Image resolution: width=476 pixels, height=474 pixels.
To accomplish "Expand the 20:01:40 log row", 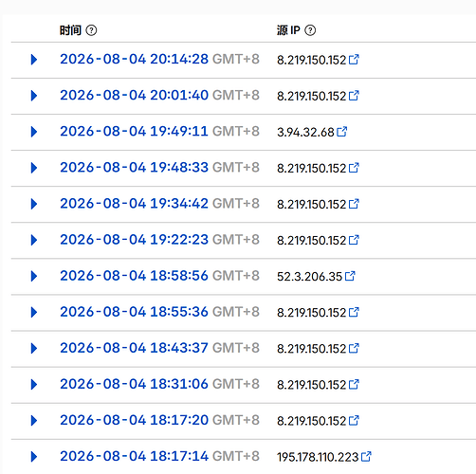I will coord(34,96).
